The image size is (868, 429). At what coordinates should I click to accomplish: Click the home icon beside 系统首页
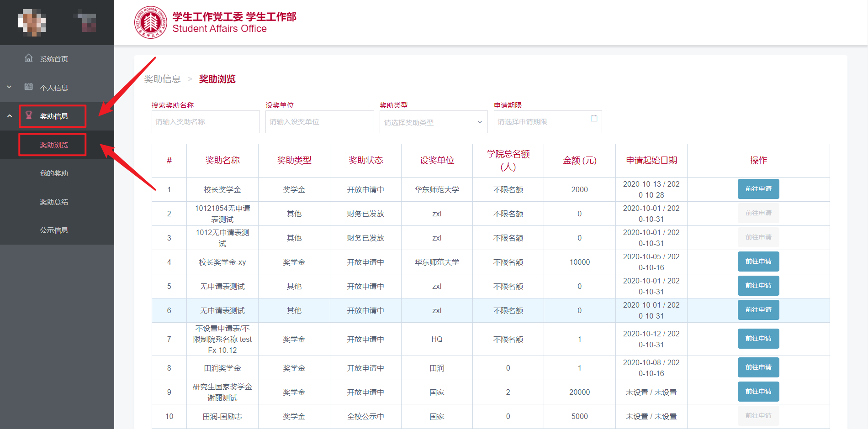tap(29, 58)
